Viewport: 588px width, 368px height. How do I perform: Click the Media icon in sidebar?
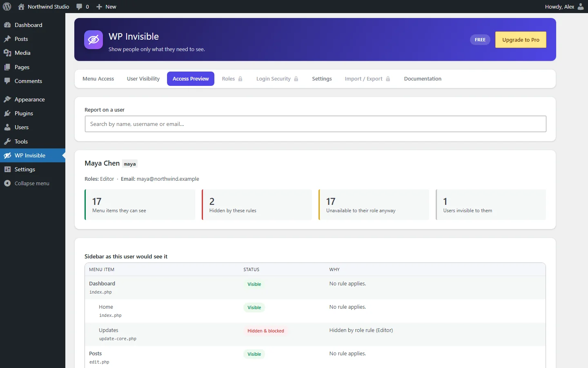7,53
